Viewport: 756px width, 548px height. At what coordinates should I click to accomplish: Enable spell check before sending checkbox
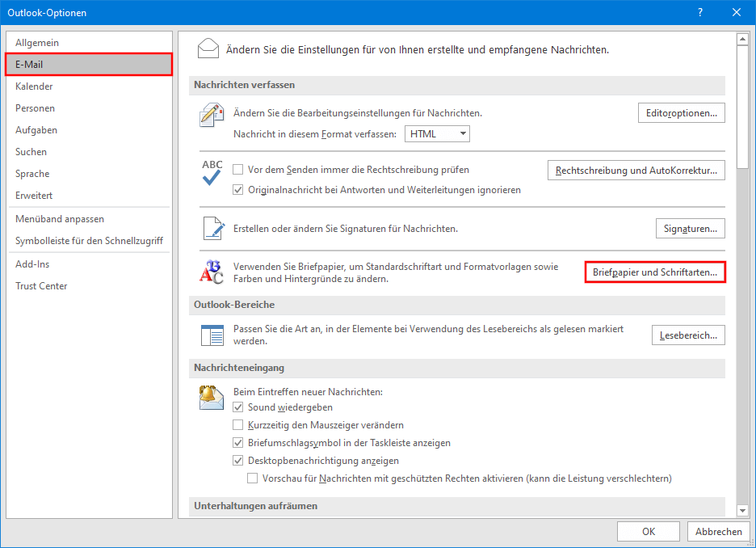point(237,170)
